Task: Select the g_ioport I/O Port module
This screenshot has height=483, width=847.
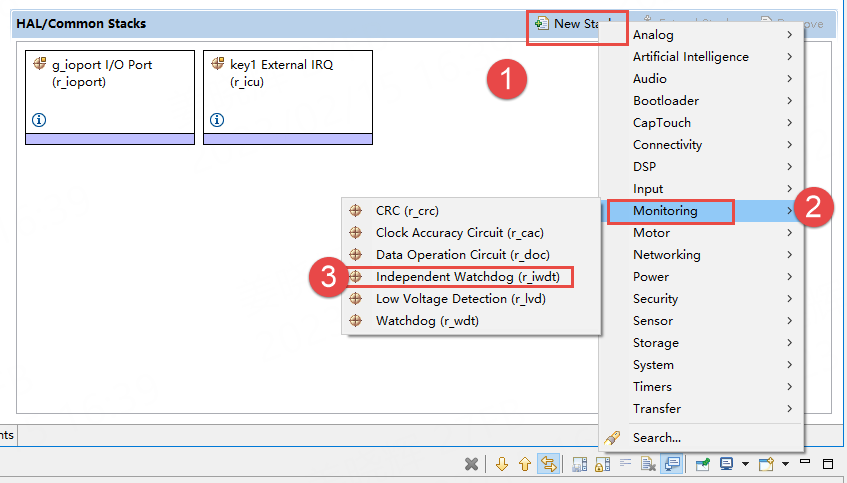Action: pos(110,97)
